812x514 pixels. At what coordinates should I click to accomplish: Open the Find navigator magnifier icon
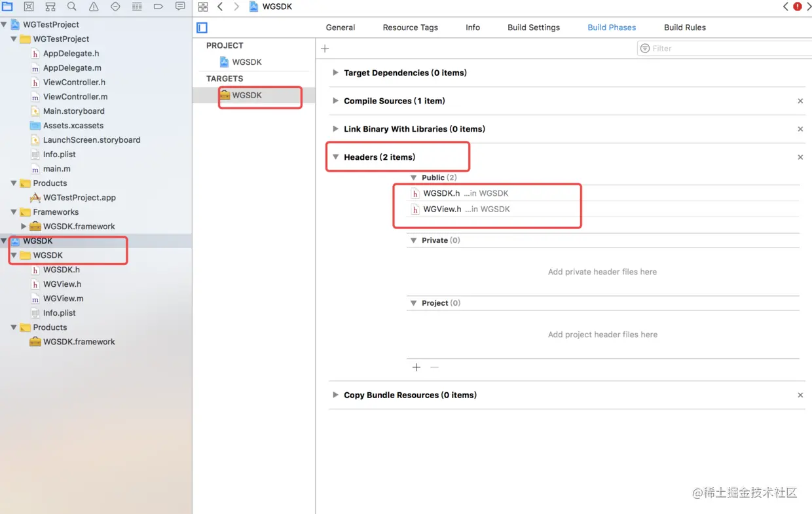72,7
